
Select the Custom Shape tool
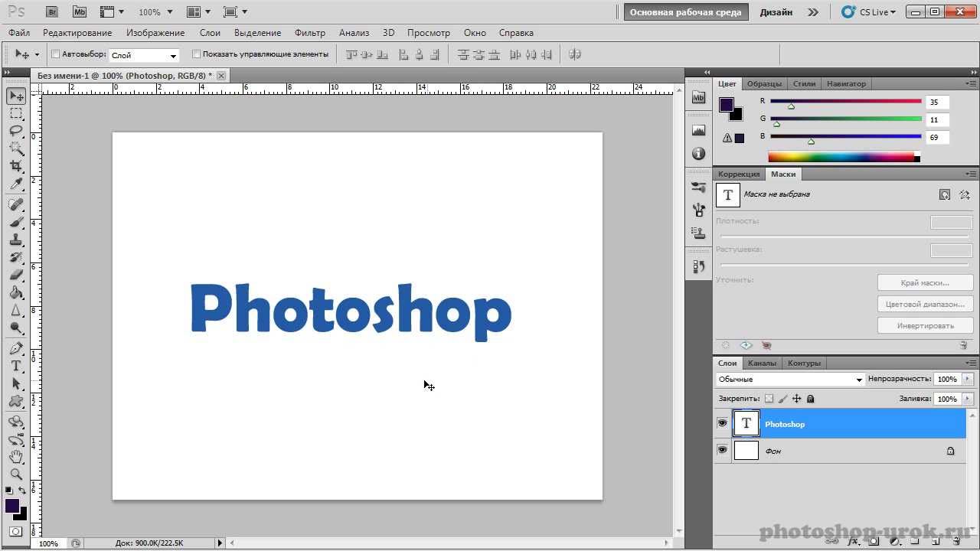click(x=16, y=401)
